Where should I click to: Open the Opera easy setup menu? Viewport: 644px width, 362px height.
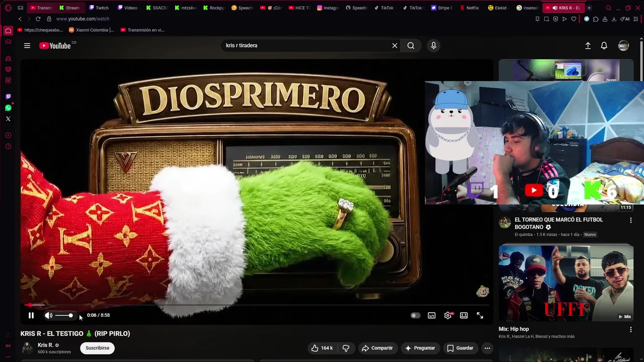pyautogui.click(x=637, y=19)
